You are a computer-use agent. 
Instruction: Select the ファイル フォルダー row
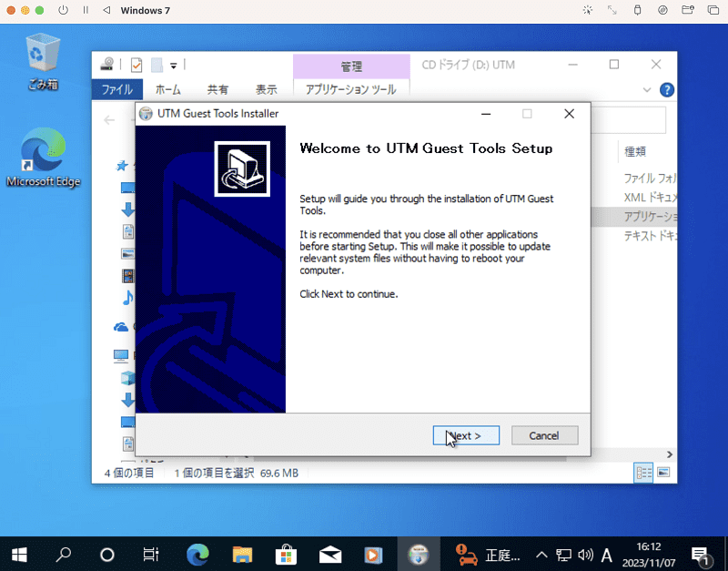pyautogui.click(x=650, y=178)
